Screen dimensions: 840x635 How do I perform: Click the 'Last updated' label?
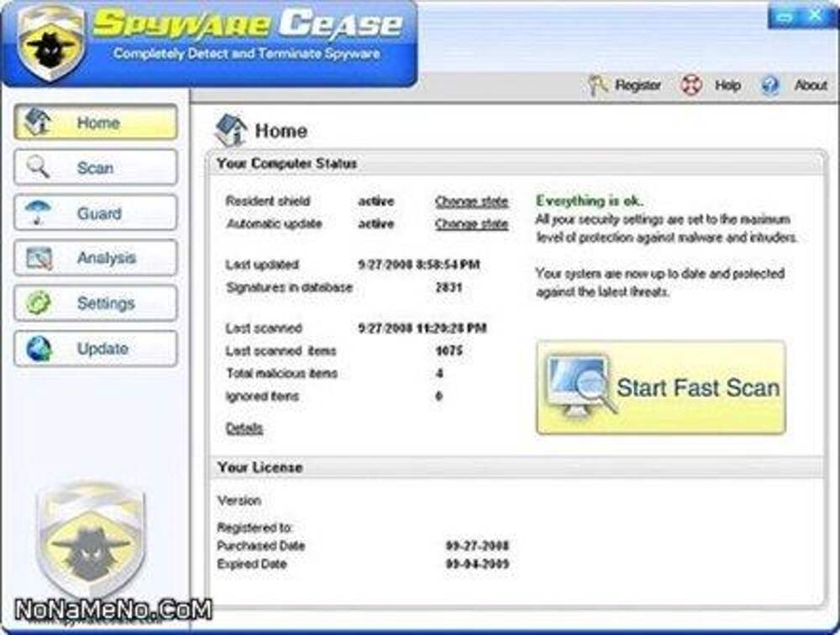tap(262, 265)
